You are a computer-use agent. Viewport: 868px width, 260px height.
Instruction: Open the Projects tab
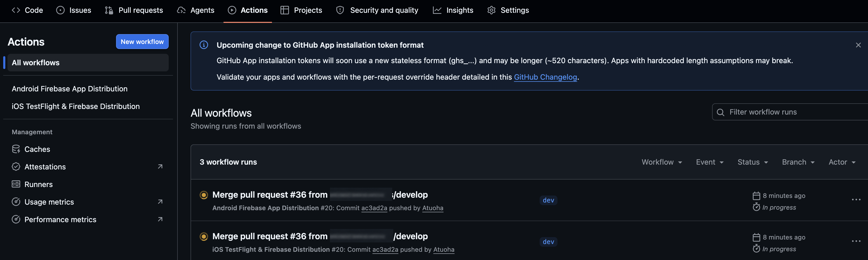[x=301, y=10]
